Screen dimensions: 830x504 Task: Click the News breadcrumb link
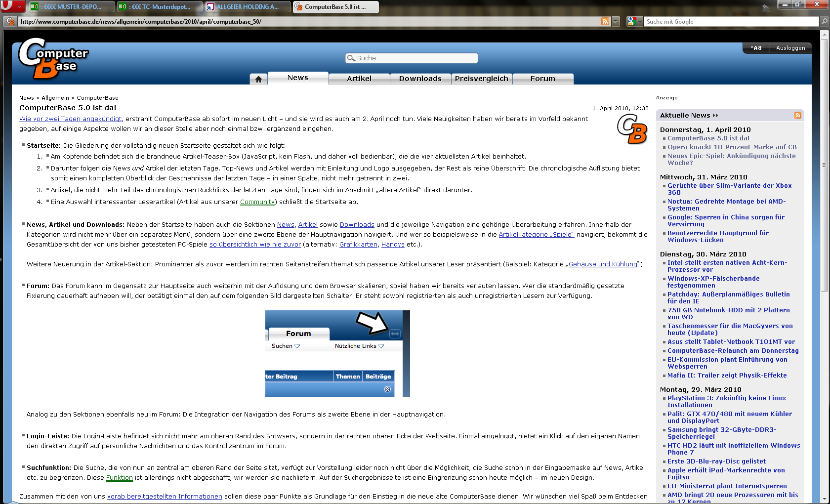tap(27, 98)
